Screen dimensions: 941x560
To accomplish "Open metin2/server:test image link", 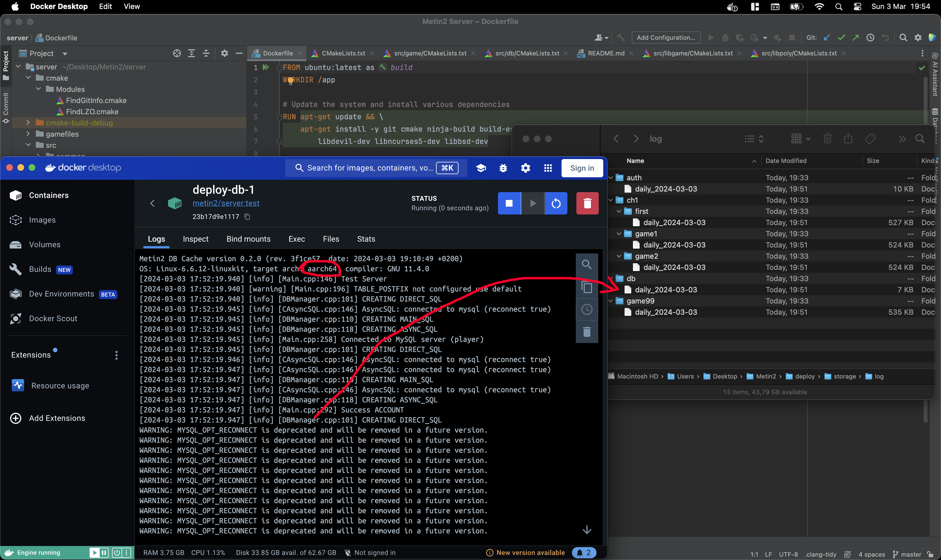I will [x=226, y=203].
